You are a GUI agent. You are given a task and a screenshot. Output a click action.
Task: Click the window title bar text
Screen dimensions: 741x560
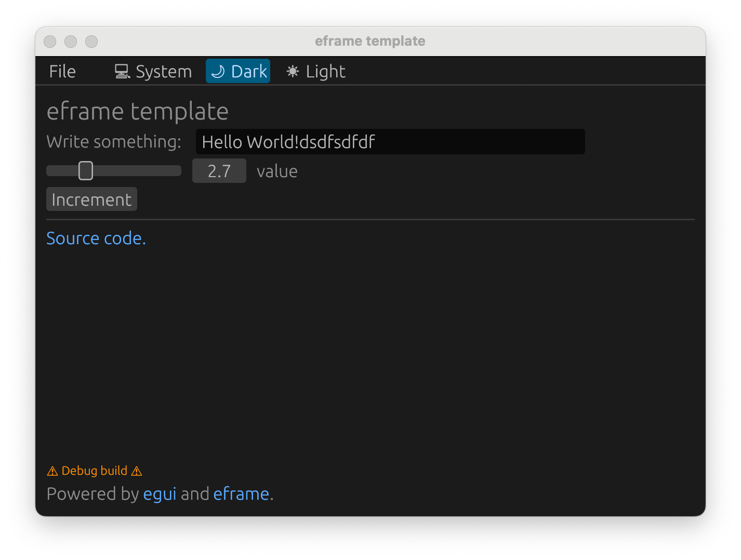pyautogui.click(x=370, y=42)
